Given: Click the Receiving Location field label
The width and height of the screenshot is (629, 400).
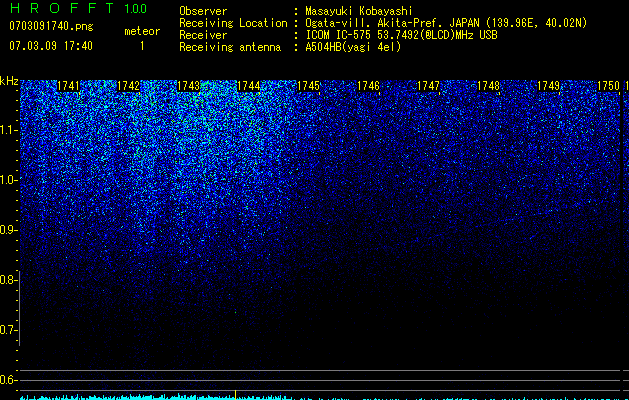Looking at the screenshot, I should 233,23.
